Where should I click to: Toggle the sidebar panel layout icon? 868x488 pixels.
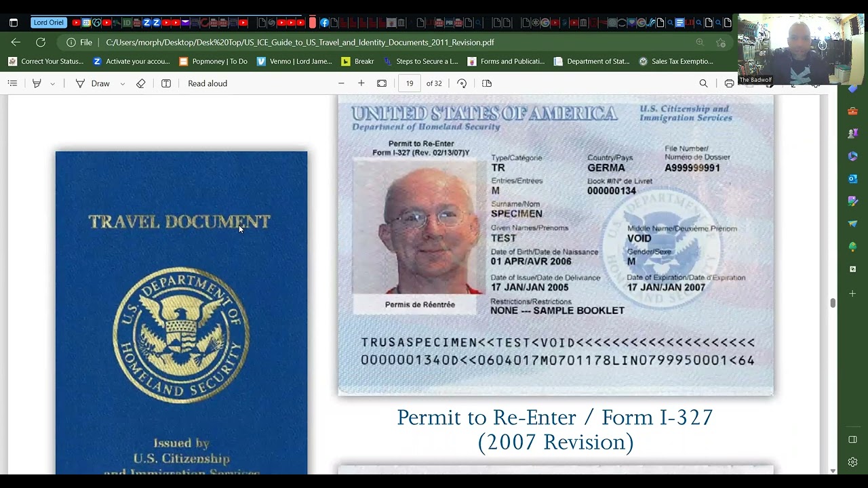point(852,439)
